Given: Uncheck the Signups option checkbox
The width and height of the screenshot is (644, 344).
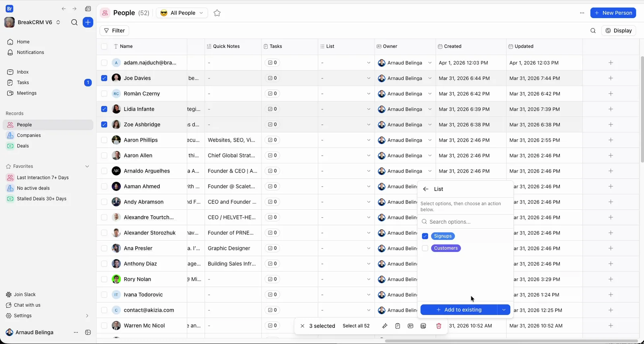Looking at the screenshot, I should click(x=425, y=236).
